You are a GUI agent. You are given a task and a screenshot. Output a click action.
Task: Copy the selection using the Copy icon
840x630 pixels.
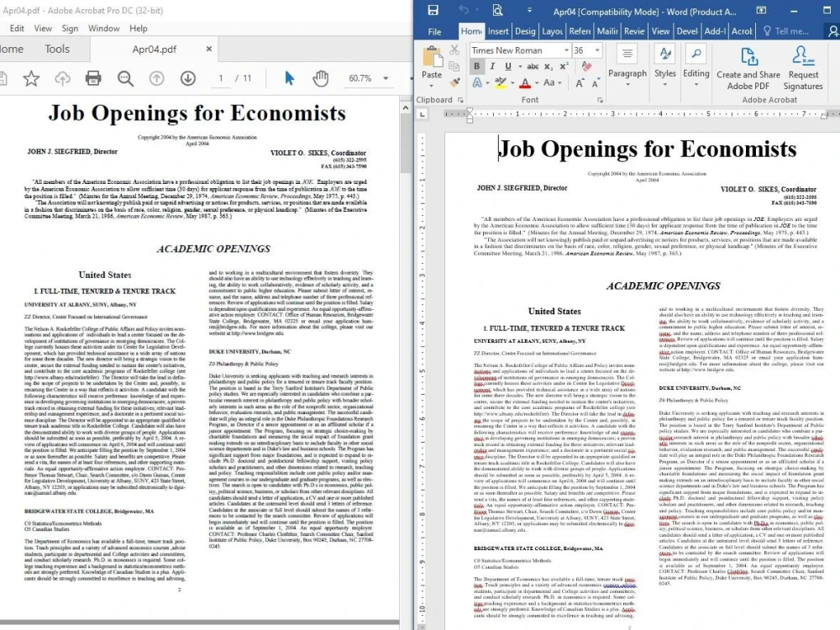pyautogui.click(x=454, y=66)
